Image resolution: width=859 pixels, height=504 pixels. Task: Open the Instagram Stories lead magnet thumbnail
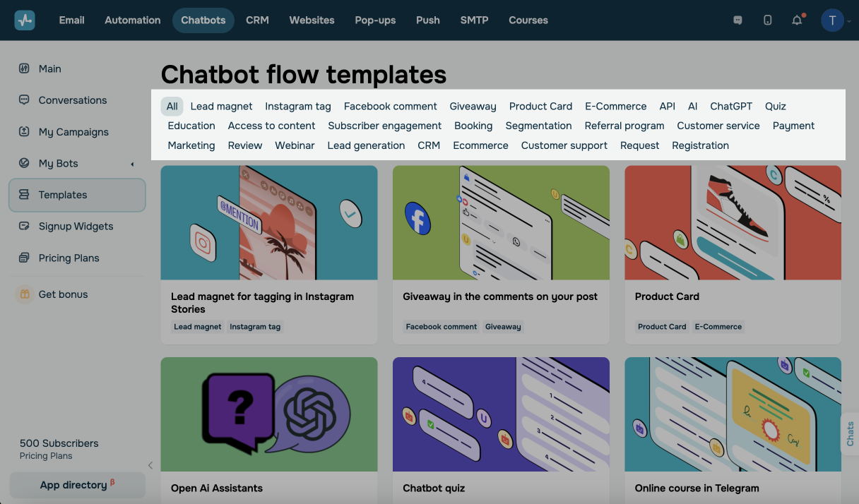click(x=269, y=223)
